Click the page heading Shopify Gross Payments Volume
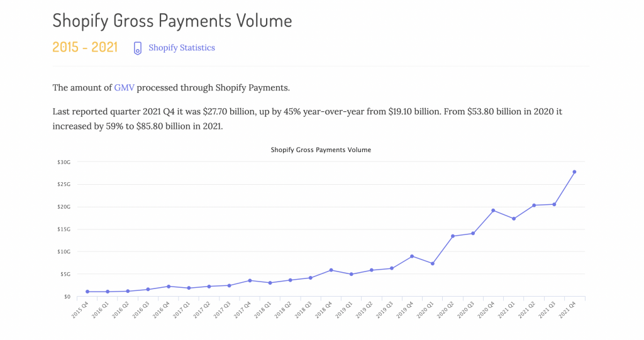The height and width of the screenshot is (340, 644). point(172,20)
